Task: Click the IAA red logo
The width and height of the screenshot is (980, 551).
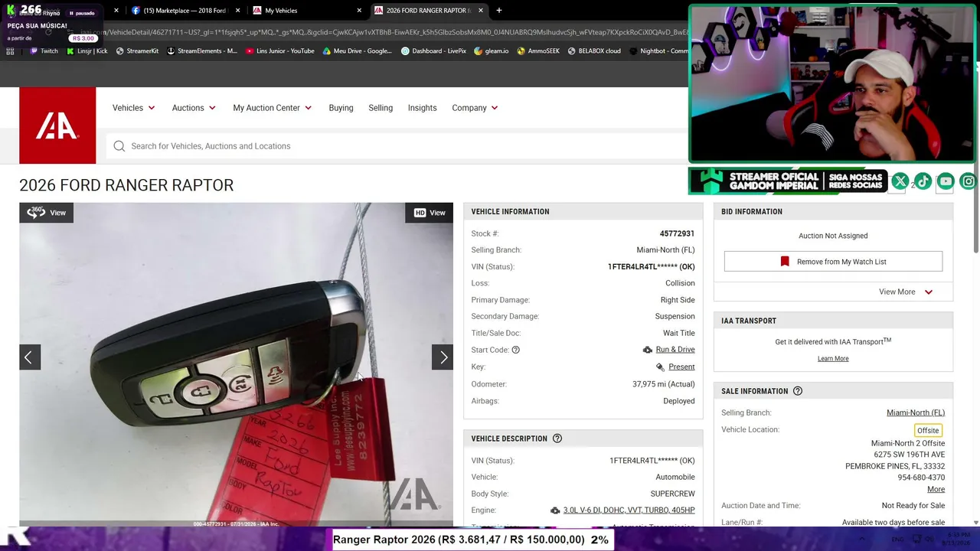Action: point(57,126)
